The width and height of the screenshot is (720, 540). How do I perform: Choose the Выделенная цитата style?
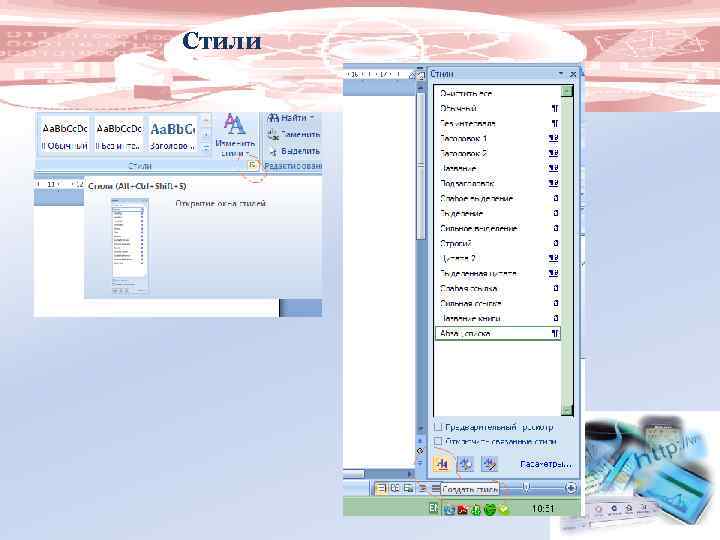coord(497,273)
